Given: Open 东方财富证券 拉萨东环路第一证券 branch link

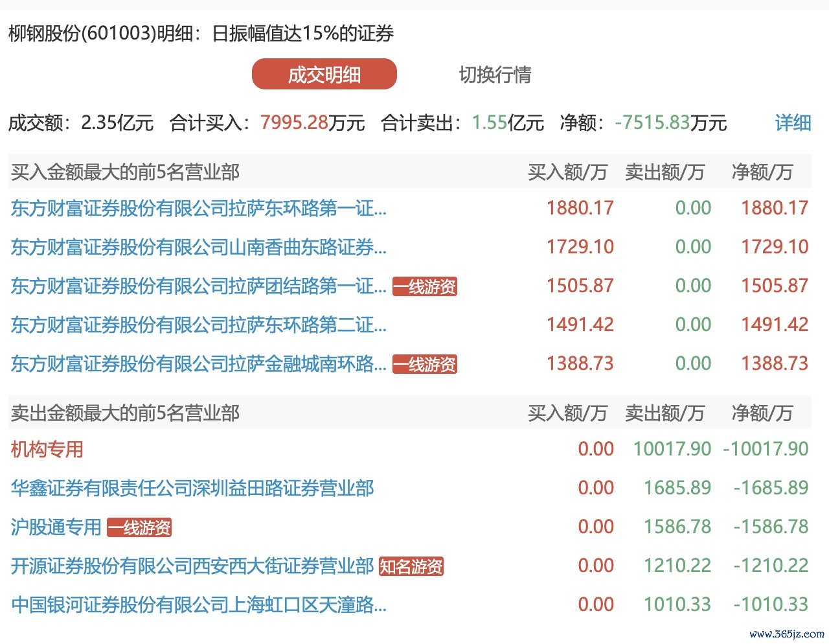Looking at the screenshot, I should point(198,208).
